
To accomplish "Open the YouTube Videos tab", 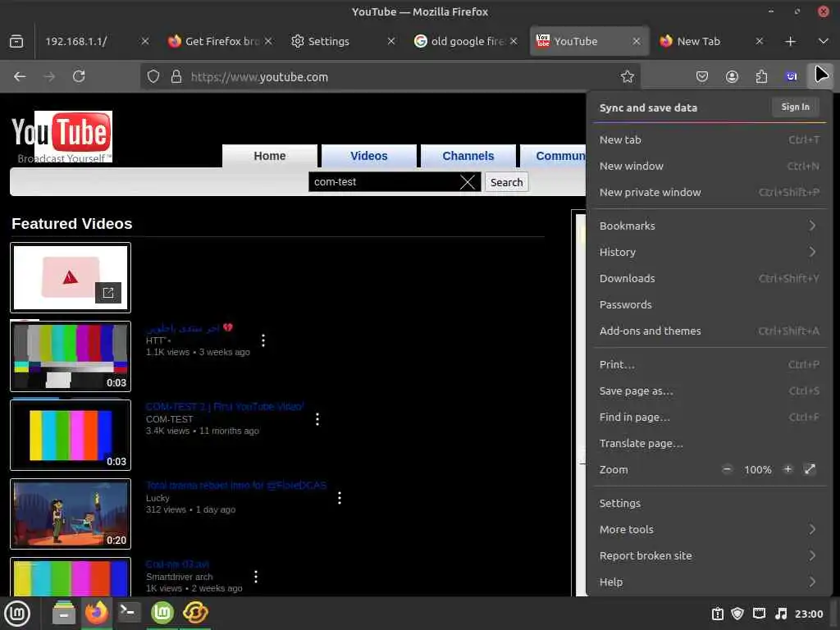I will pyautogui.click(x=368, y=156).
